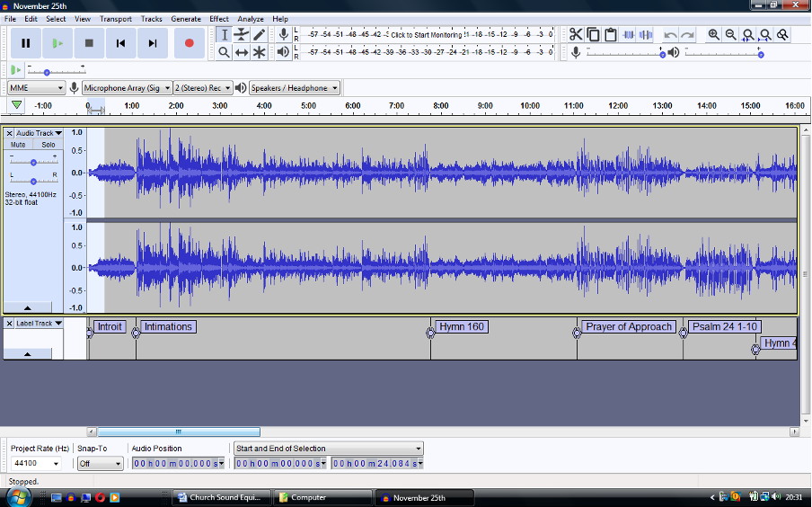Viewport: 812px width, 507px height.
Task: Fit selection to window width
Action: (748, 35)
